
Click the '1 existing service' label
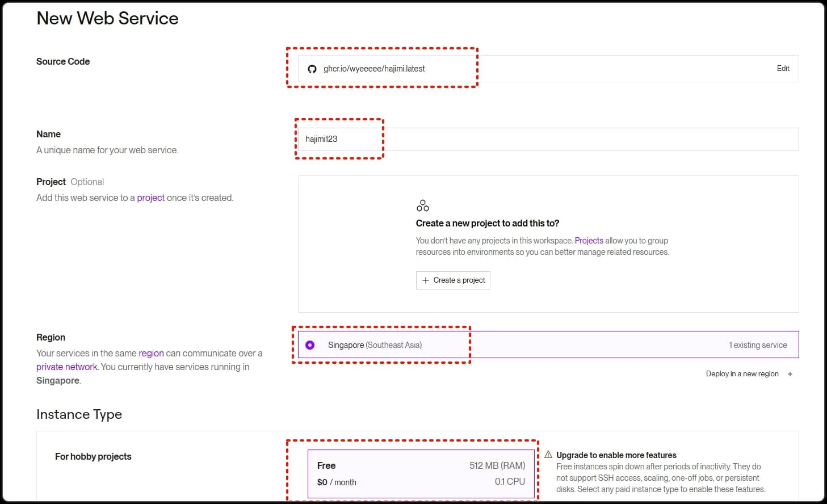tap(758, 345)
